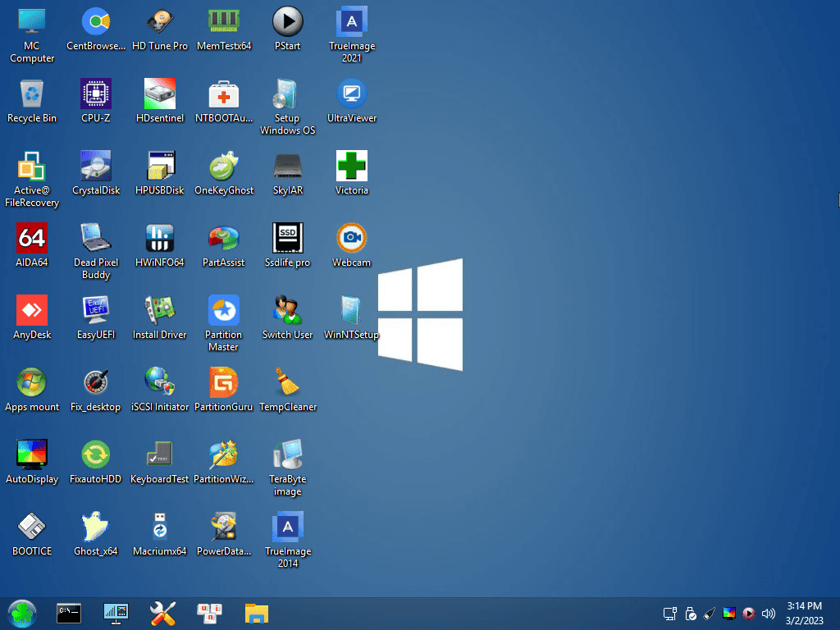Click the Fix_desktop icon

pyautogui.click(x=96, y=382)
